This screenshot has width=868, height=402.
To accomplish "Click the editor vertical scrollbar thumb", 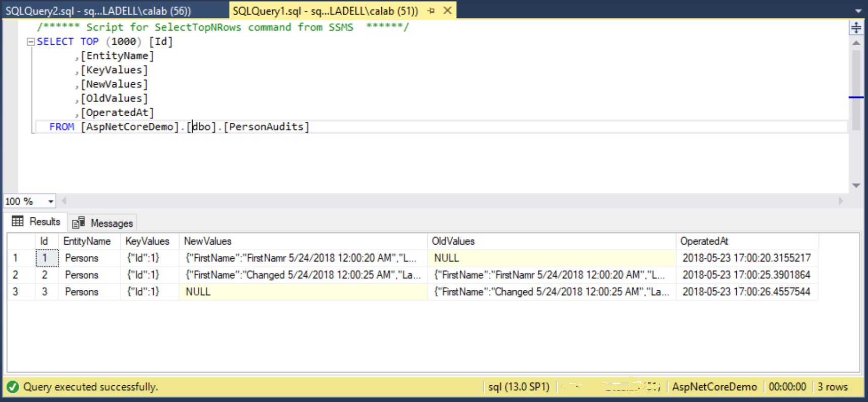I will pyautogui.click(x=856, y=90).
